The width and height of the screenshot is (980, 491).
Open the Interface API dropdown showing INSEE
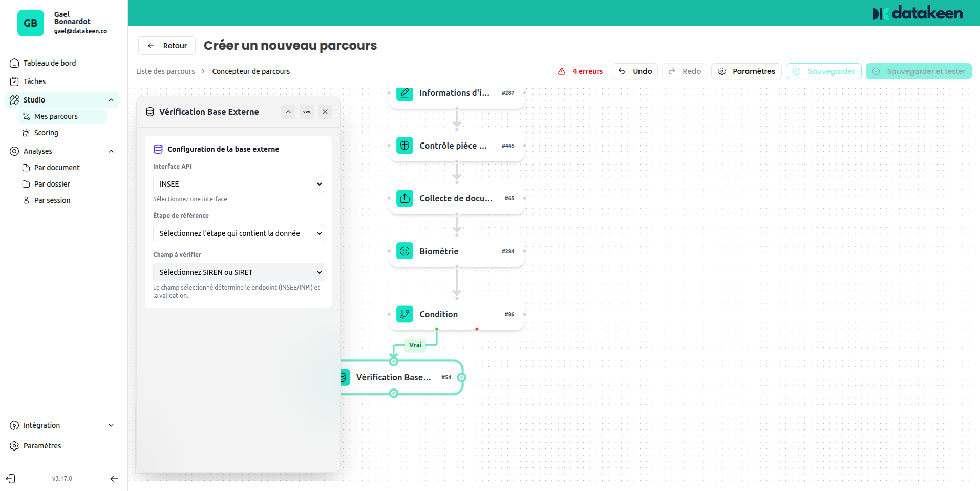pos(238,183)
